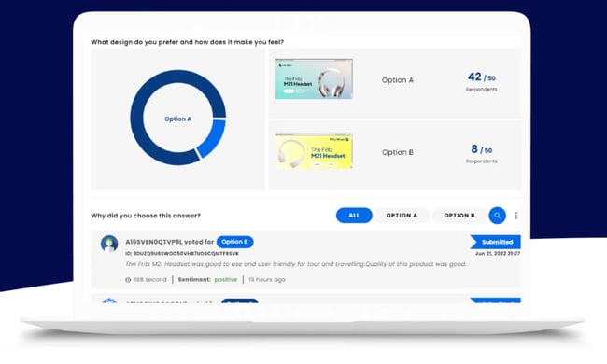Click the Option B vote badge
The image size is (607, 364).
coord(234,242)
